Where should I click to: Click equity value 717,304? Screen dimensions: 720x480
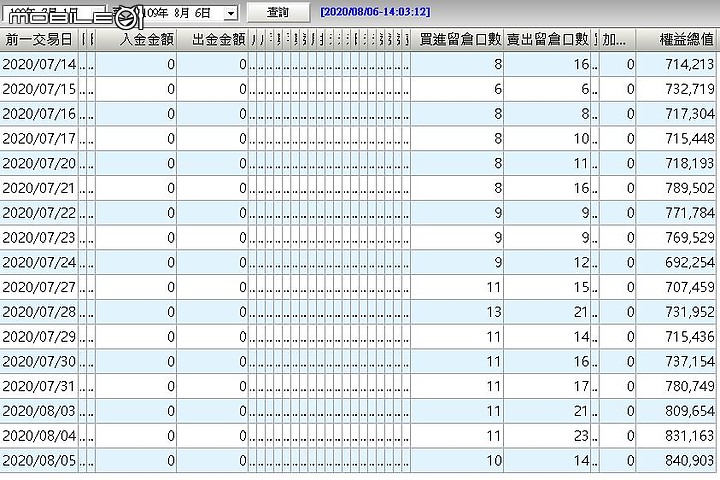point(690,114)
